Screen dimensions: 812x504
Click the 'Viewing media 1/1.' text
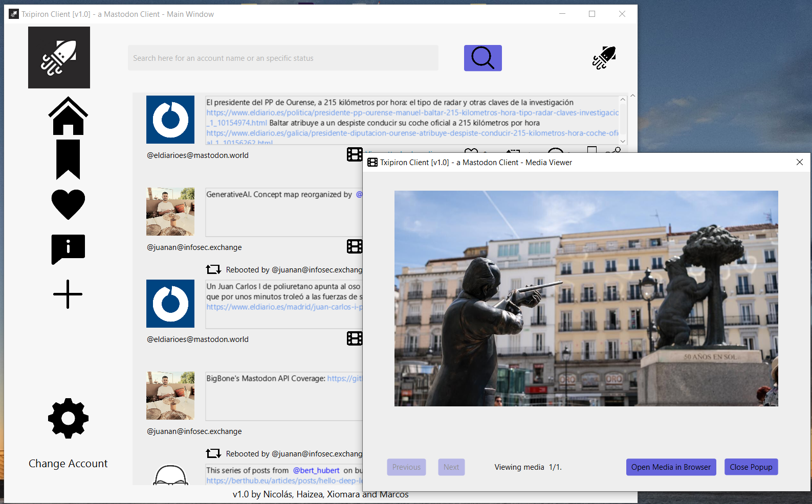[x=528, y=467]
